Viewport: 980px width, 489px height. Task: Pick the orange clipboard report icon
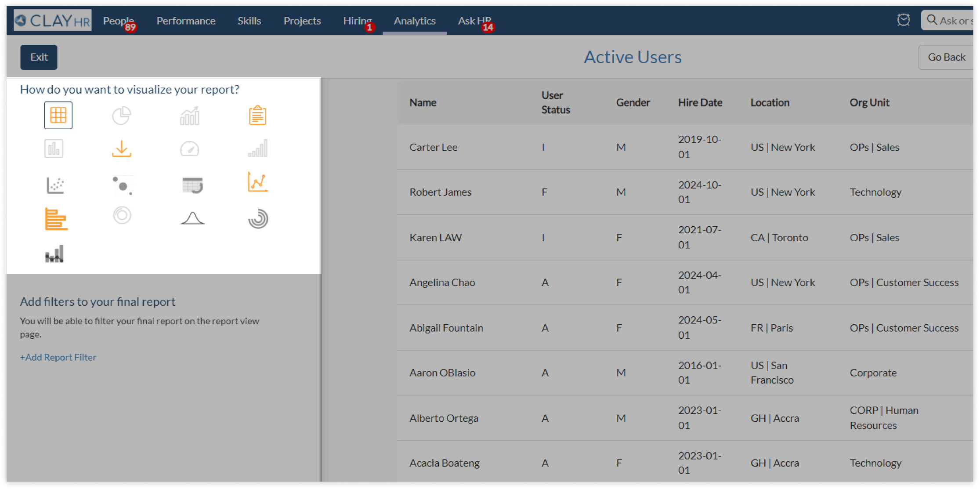point(257,115)
